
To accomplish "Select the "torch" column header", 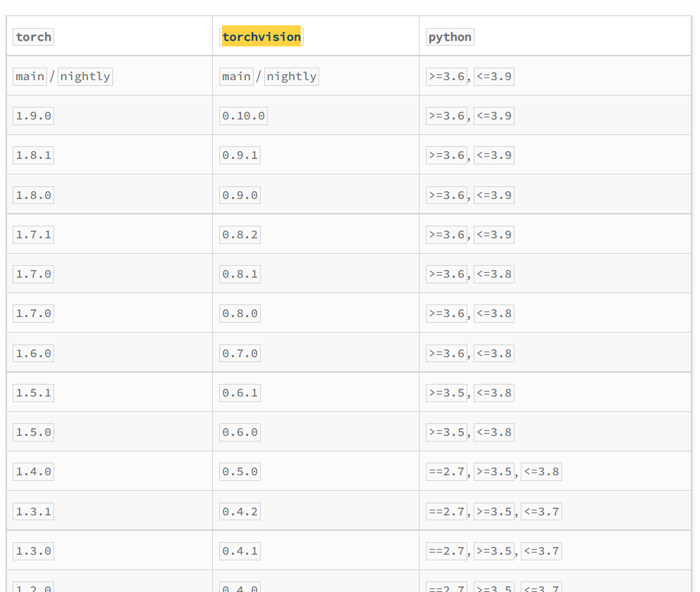I will 34,37.
